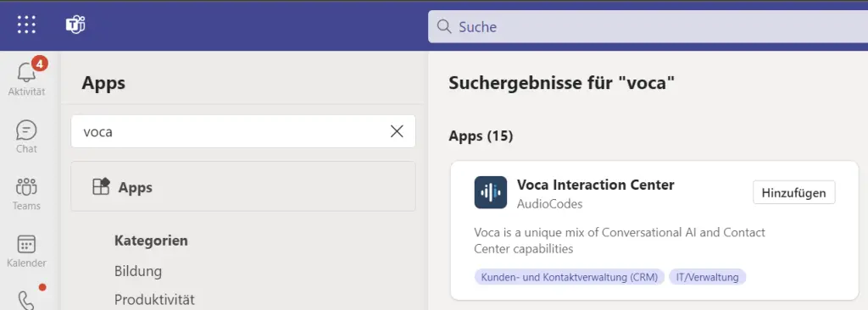Click the AudioCodes publisher name
Image resolution: width=868 pixels, height=310 pixels.
click(x=549, y=204)
